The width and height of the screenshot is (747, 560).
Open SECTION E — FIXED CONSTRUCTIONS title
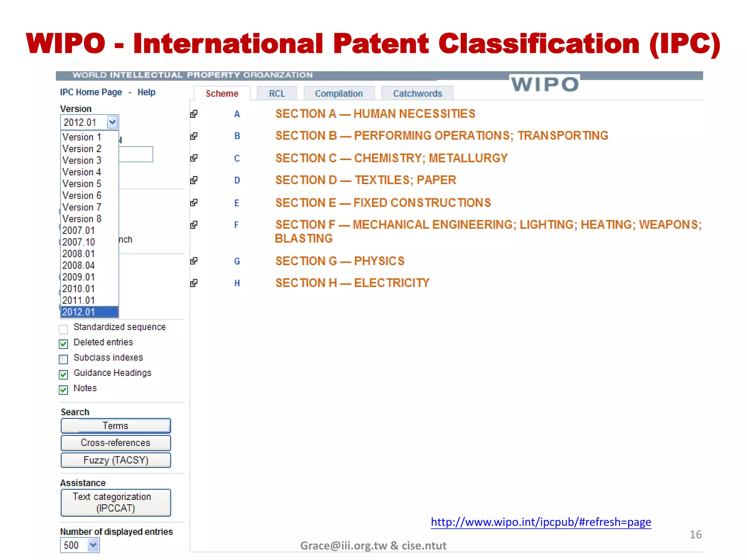(x=383, y=203)
